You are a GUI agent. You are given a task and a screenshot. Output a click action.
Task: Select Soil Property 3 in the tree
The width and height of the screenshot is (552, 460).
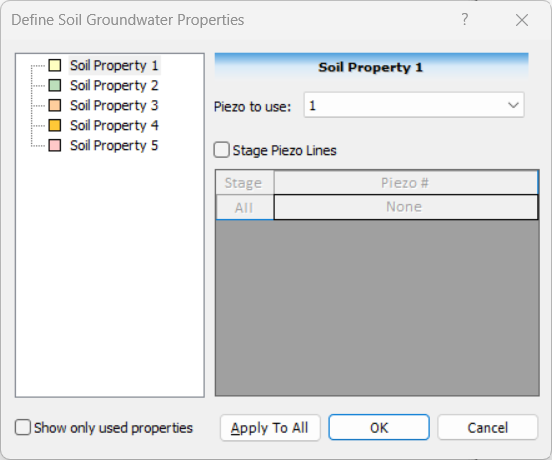(x=114, y=106)
